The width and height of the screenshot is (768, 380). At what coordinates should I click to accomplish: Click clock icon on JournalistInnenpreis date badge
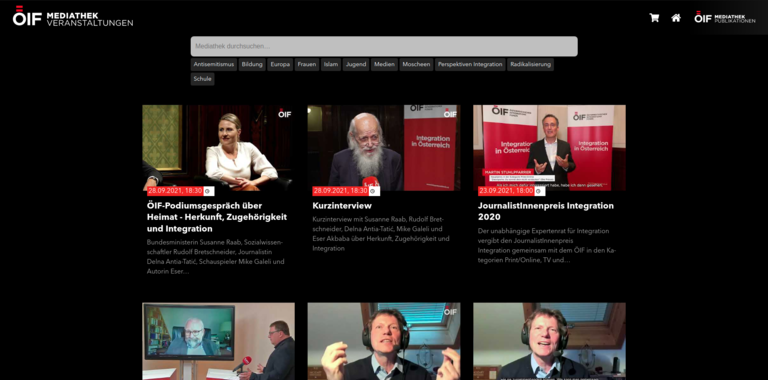(538, 191)
